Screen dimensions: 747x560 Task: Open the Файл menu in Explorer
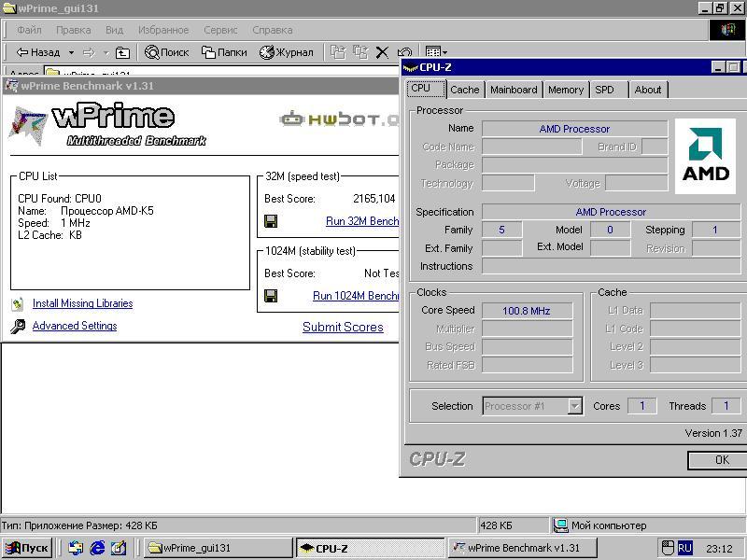point(29,30)
